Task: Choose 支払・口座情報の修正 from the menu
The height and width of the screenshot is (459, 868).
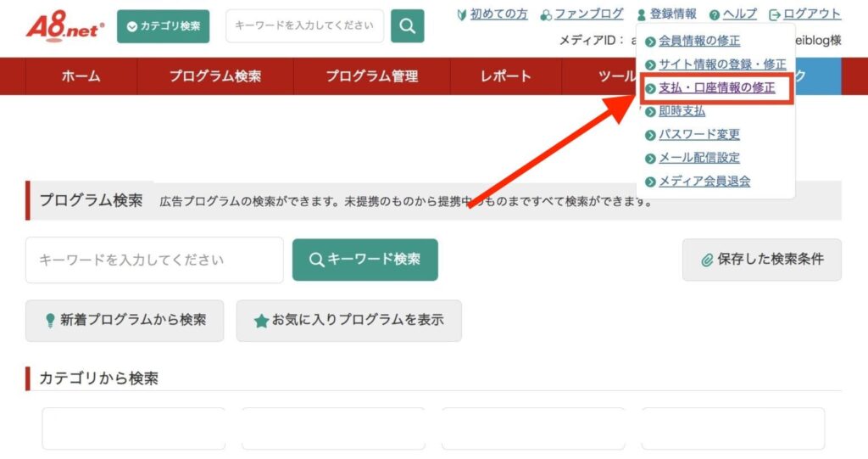Action: point(716,87)
